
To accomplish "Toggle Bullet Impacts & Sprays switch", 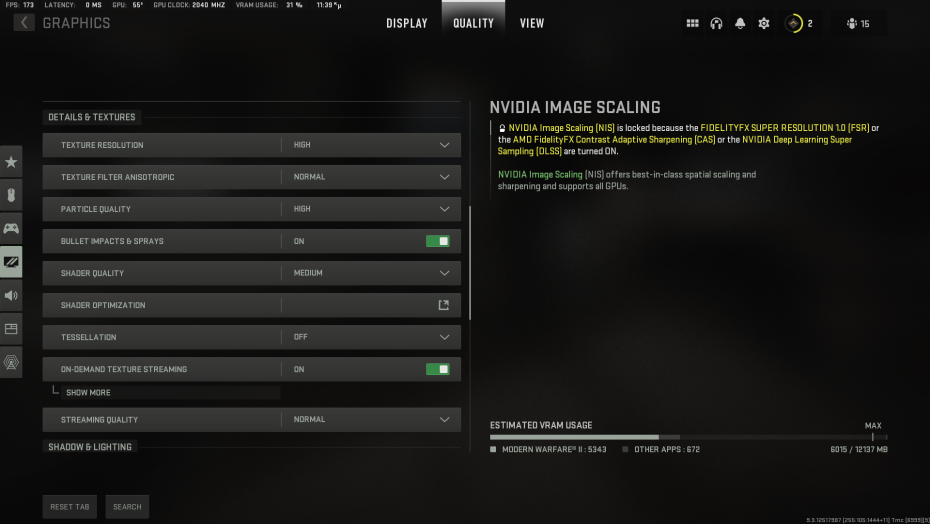I will click(x=438, y=241).
